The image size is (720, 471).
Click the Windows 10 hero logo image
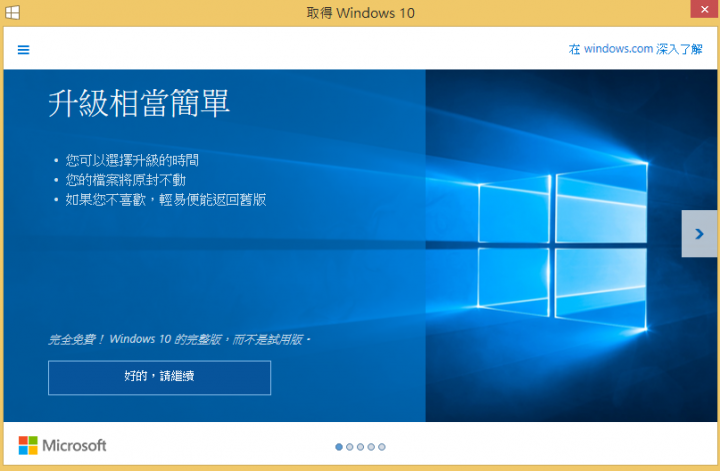pyautogui.click(x=562, y=246)
